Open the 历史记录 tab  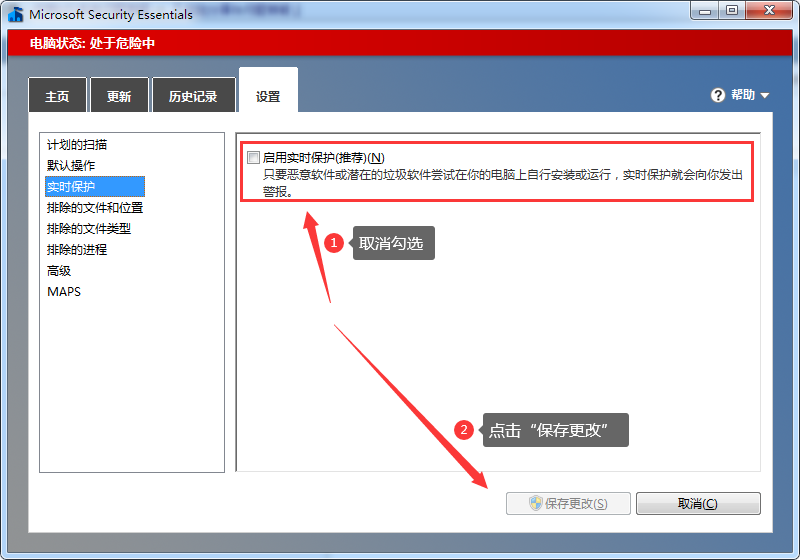193,95
